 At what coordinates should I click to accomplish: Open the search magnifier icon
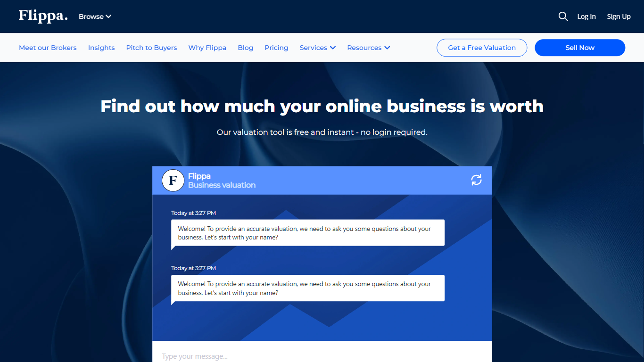tap(563, 16)
